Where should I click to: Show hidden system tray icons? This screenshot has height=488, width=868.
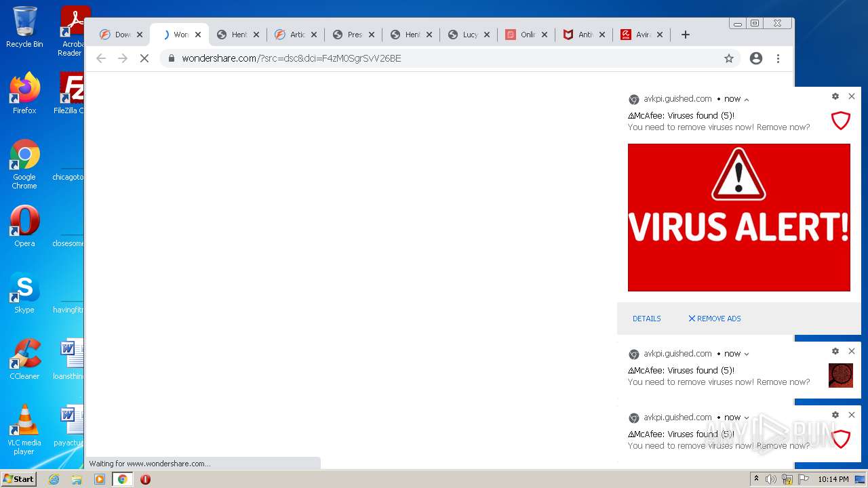point(756,479)
